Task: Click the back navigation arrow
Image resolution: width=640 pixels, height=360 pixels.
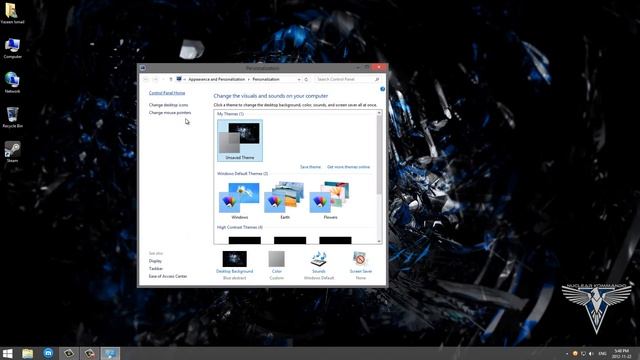Action: pyautogui.click(x=146, y=79)
